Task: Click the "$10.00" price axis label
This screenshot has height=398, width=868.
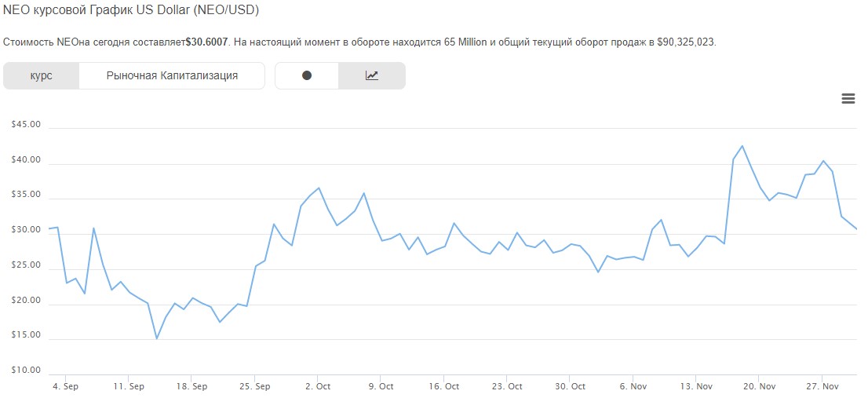Action: [26, 371]
